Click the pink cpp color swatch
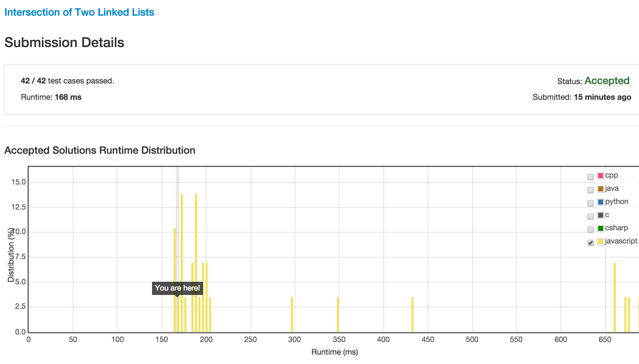 tap(601, 176)
